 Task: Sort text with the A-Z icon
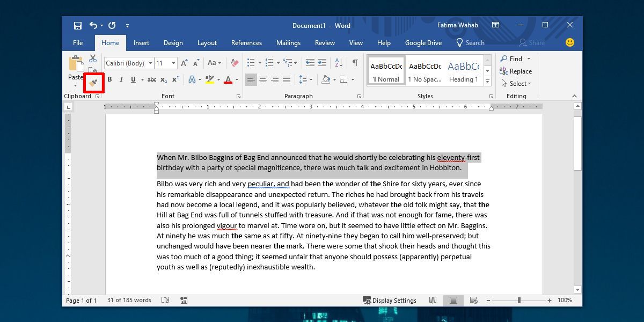(x=338, y=63)
